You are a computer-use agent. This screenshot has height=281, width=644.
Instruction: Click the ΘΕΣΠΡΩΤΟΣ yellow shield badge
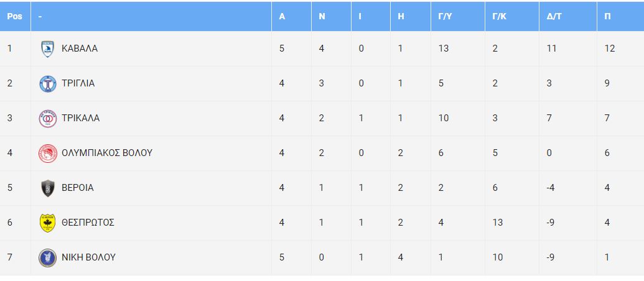click(48, 223)
